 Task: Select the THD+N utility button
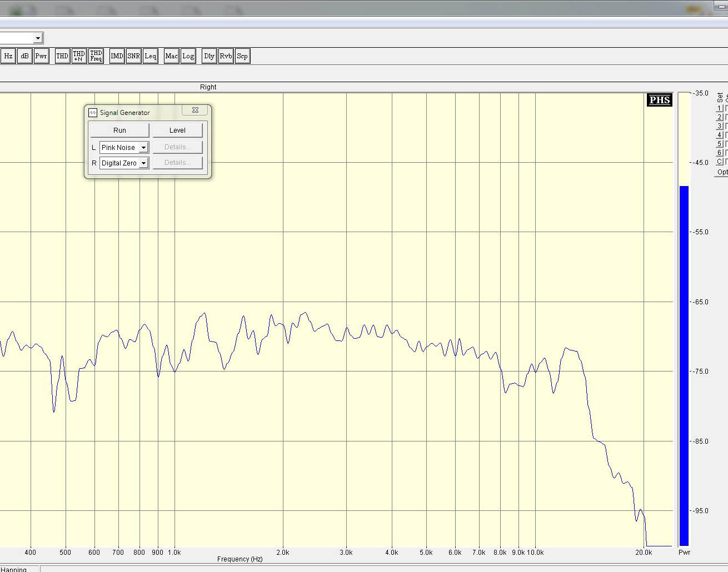[x=79, y=56]
